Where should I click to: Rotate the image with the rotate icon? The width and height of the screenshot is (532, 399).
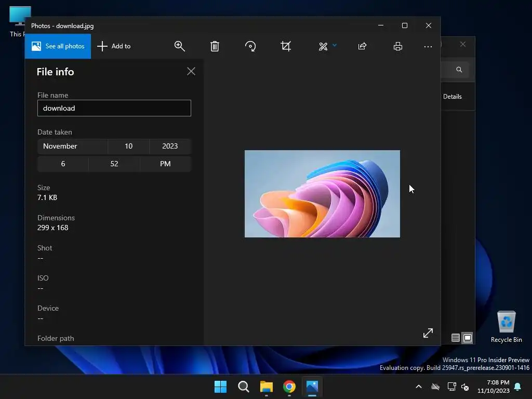[250, 46]
